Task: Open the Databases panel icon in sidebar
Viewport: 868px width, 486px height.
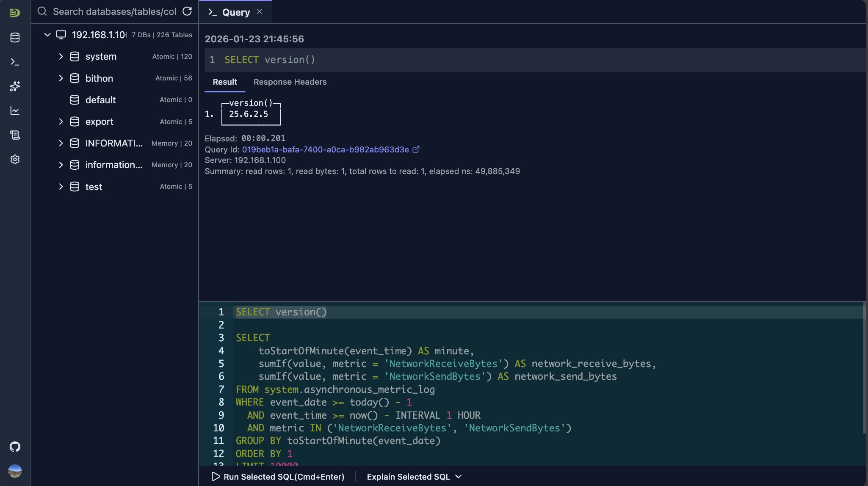Action: click(15, 37)
